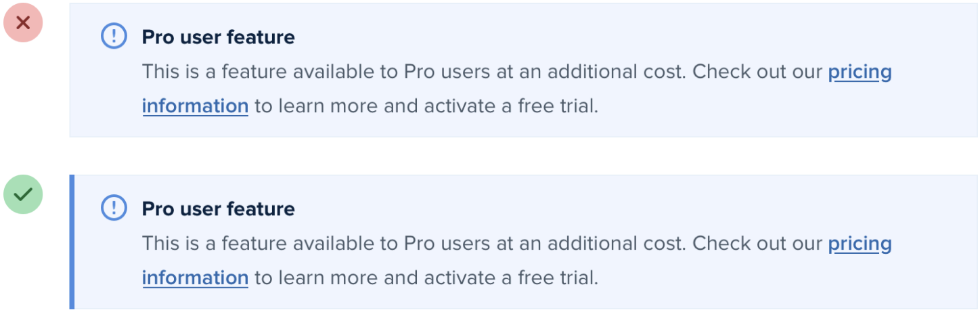This screenshot has height=310, width=980.
Task: Click the info icon in the borderless callout
Action: point(114,37)
